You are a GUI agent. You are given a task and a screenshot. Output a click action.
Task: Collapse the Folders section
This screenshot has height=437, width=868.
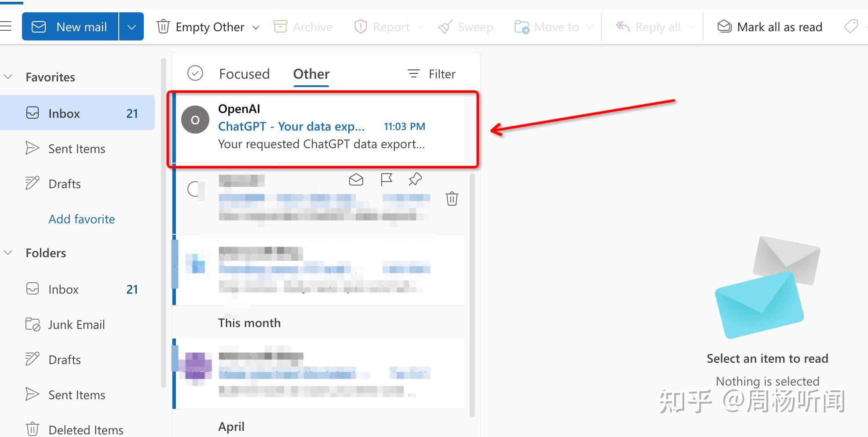click(8, 253)
